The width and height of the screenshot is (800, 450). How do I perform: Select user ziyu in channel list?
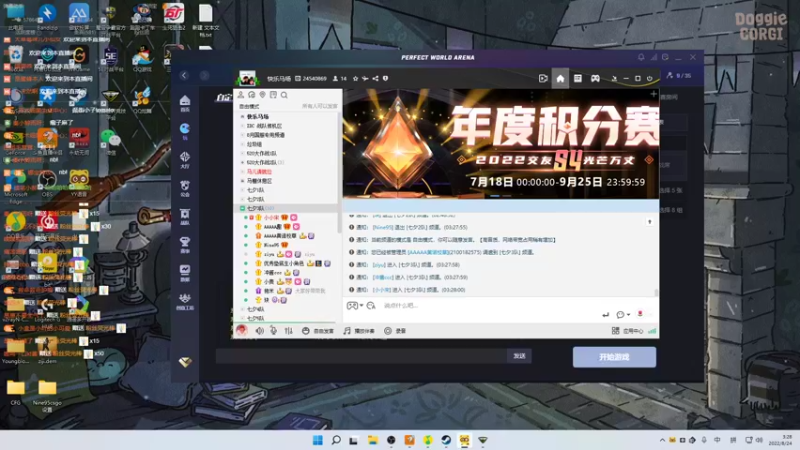coord(269,254)
